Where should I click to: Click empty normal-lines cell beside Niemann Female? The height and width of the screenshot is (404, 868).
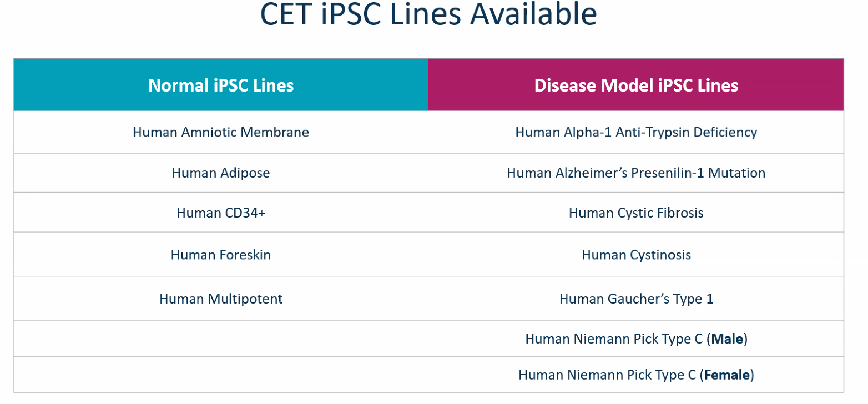click(x=221, y=375)
